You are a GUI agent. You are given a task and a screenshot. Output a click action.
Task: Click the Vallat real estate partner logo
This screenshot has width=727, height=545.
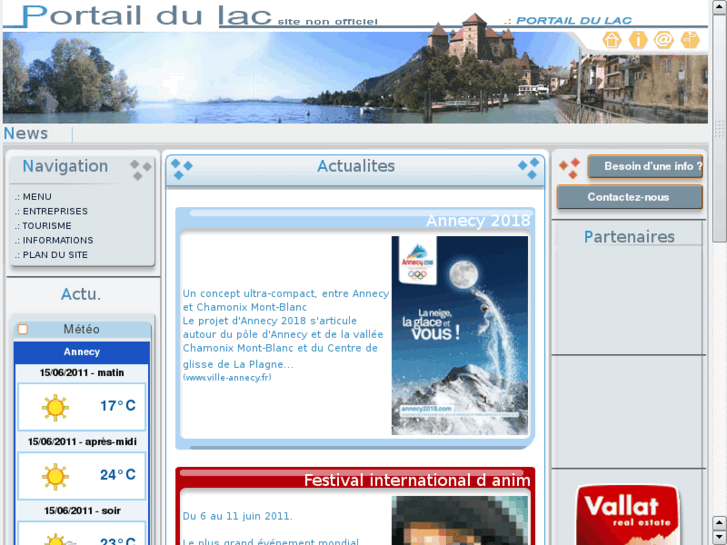click(x=628, y=514)
